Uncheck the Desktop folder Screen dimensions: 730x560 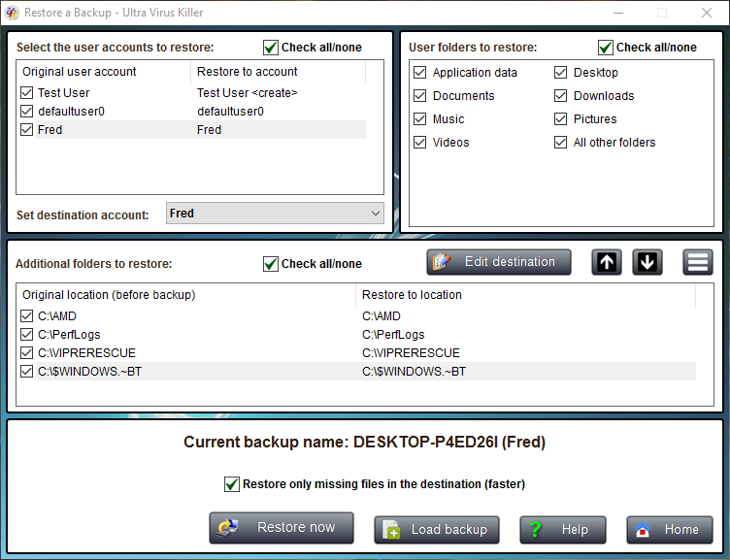pos(560,72)
